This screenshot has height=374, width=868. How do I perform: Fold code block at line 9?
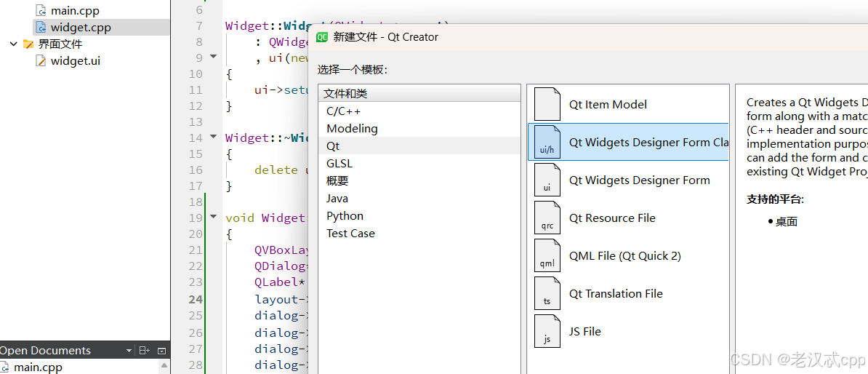tap(214, 57)
